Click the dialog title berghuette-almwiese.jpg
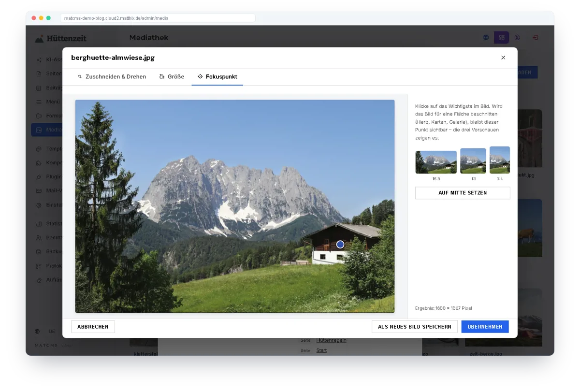This screenshot has height=392, width=580. 113,58
